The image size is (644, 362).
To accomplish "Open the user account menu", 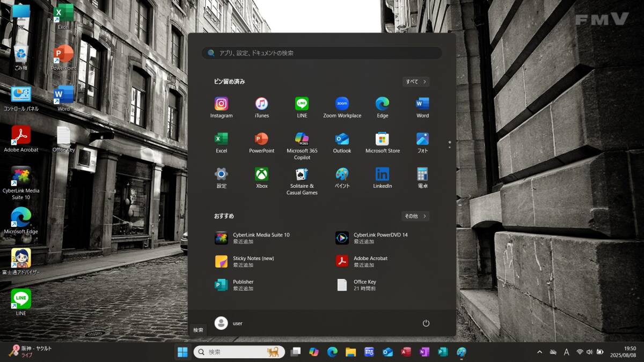I will point(229,323).
